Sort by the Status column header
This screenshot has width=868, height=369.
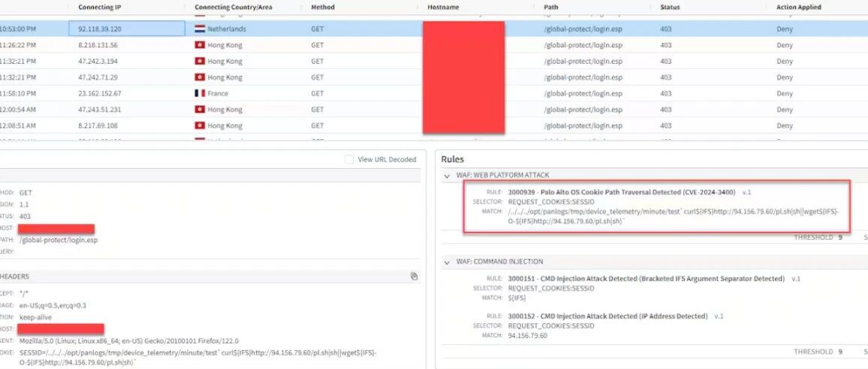[x=670, y=8]
